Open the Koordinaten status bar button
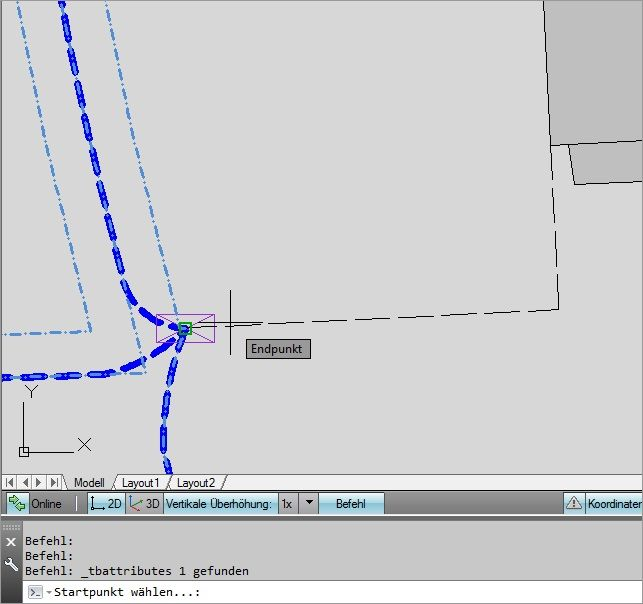The height and width of the screenshot is (604, 643). pyautogui.click(x=614, y=504)
